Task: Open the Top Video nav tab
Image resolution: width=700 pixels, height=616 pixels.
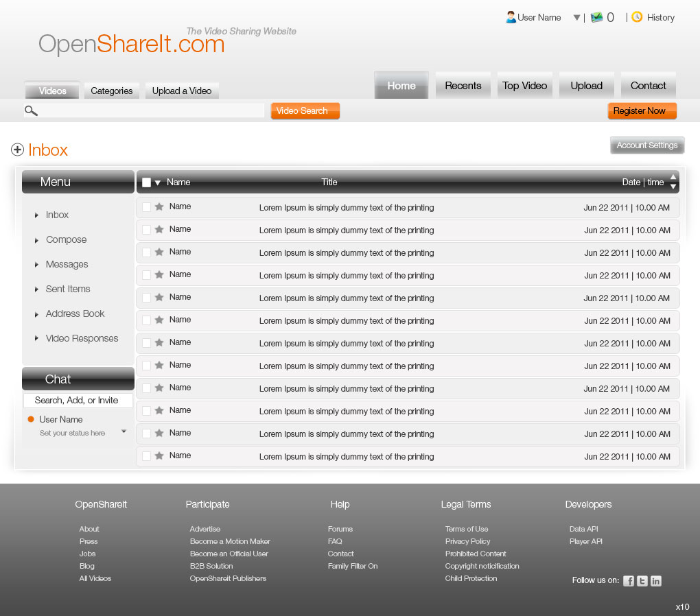Action: pyautogui.click(x=524, y=85)
